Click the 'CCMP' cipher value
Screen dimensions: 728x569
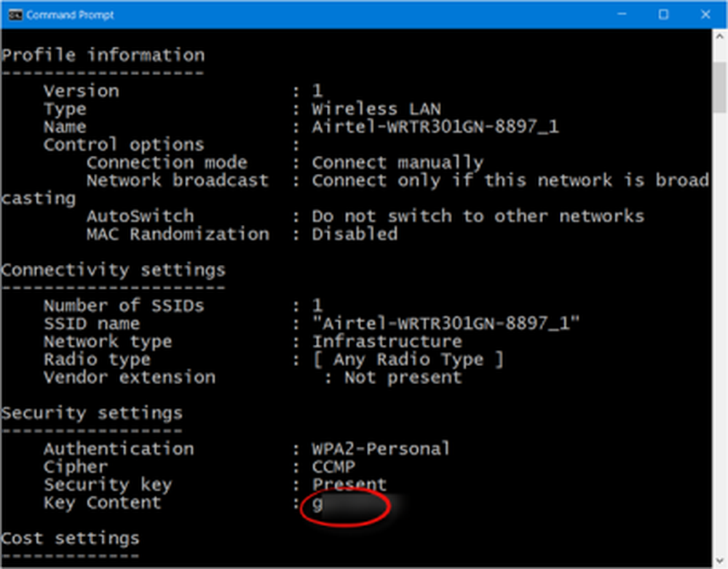pos(334,467)
